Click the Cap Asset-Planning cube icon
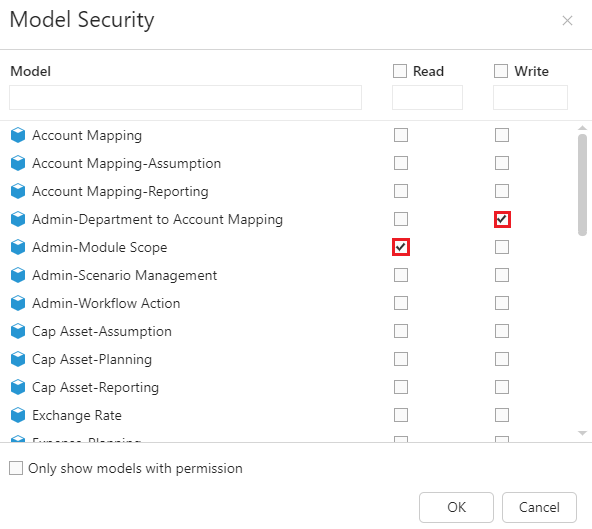 [18, 359]
